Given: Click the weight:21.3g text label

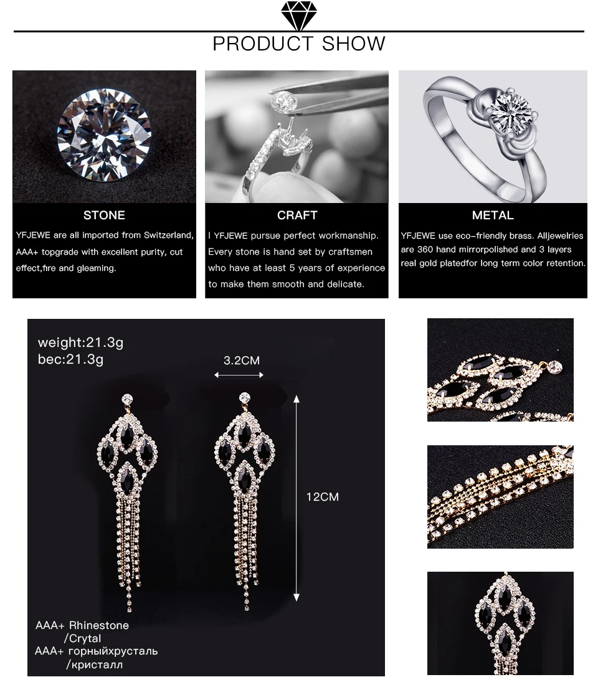Looking at the screenshot, I should point(81,343).
